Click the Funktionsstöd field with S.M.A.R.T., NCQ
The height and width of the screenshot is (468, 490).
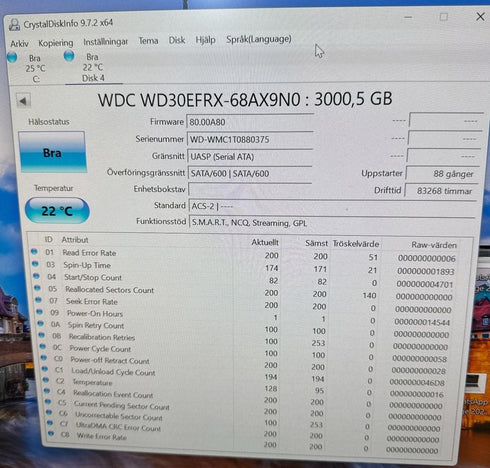tap(332, 223)
